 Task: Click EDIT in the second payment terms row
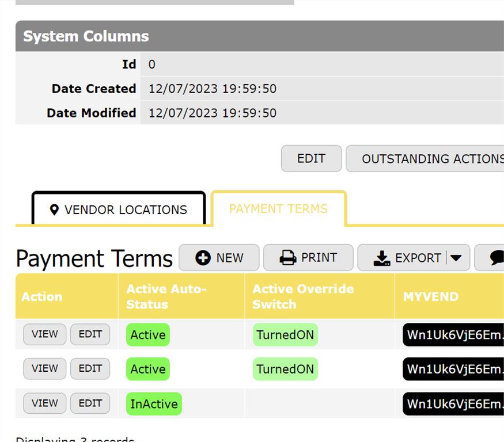coord(90,368)
